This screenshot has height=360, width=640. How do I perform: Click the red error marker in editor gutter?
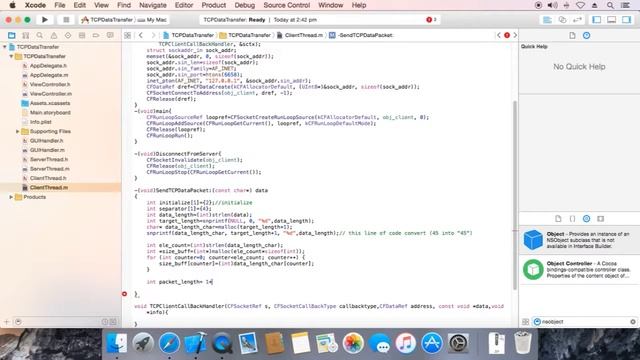coord(124,294)
